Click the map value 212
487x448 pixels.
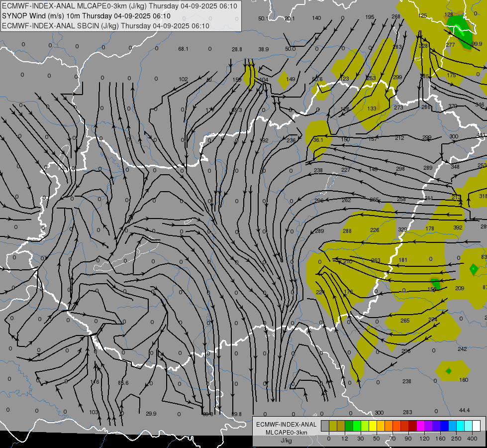click(399, 138)
